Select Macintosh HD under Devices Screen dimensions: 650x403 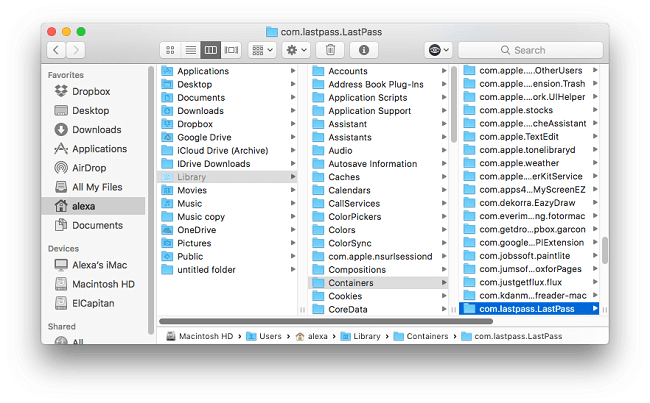(95, 284)
